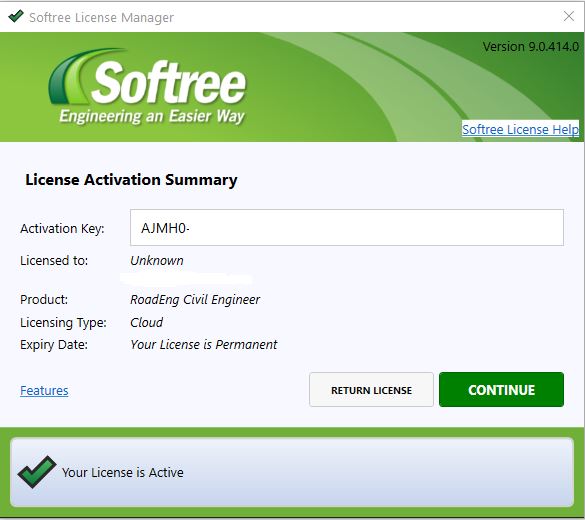
Task: Click into the Activation Key field
Action: 347,228
